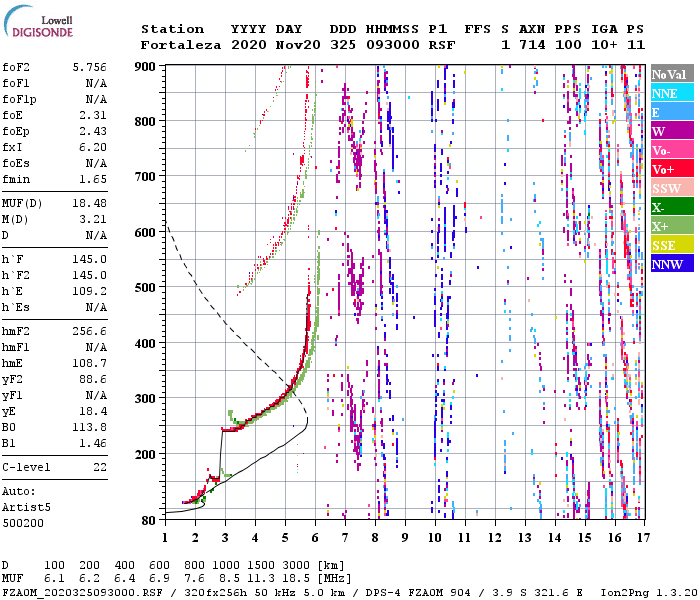Click the yF1 parameter label
Viewport: 700px width, 600px height.
(x=12, y=396)
